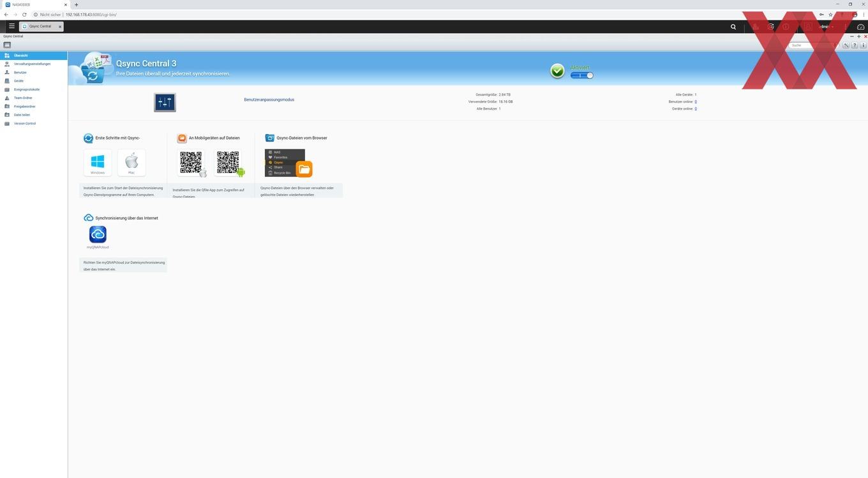Open the QTS main hamburger menu
The image size is (868, 478).
pos(11,26)
